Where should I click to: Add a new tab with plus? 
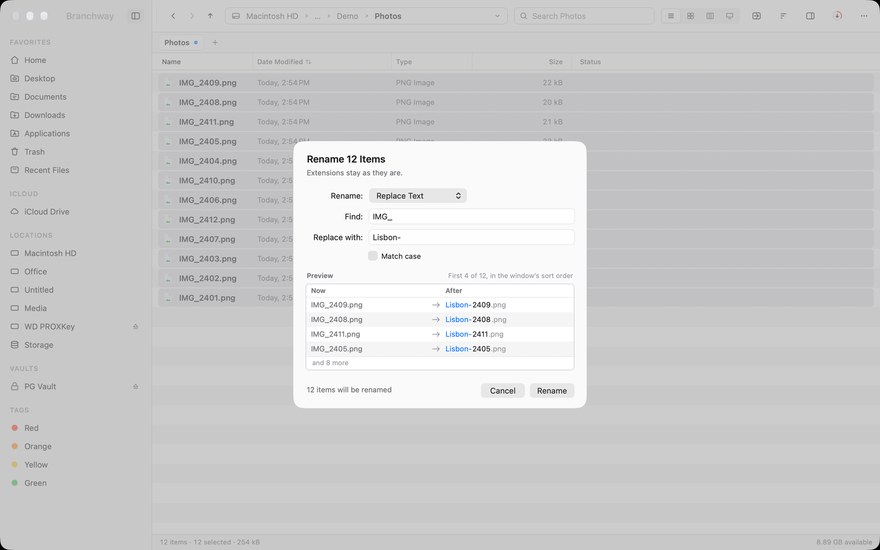pyautogui.click(x=214, y=43)
